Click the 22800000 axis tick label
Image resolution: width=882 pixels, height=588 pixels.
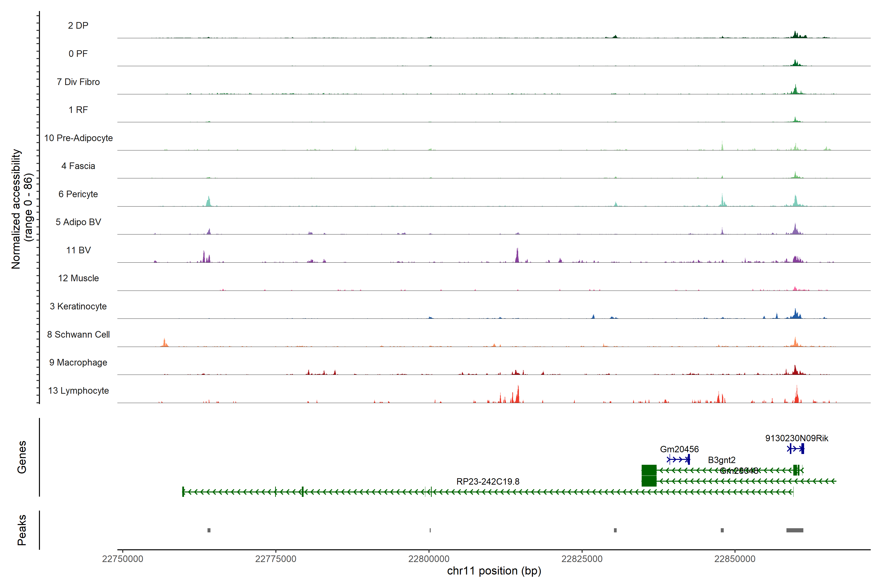(429, 559)
